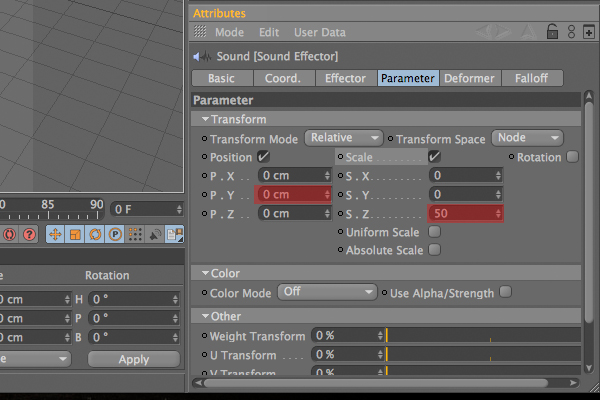Adjust the Weight Transform slider bar
Image resolution: width=600 pixels, height=400 pixels.
483,335
